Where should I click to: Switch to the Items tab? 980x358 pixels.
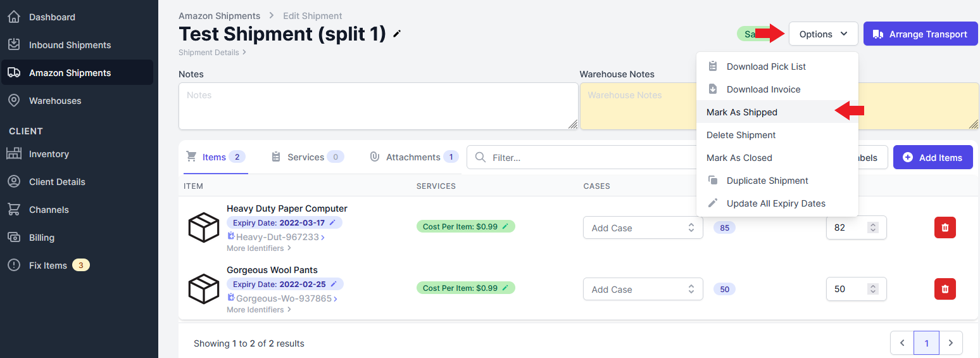pos(215,157)
